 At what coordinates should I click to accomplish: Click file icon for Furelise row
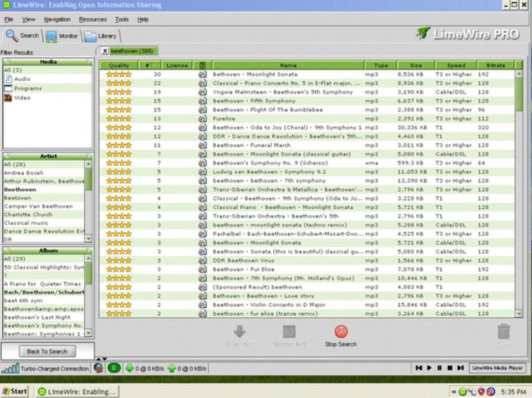(x=202, y=118)
